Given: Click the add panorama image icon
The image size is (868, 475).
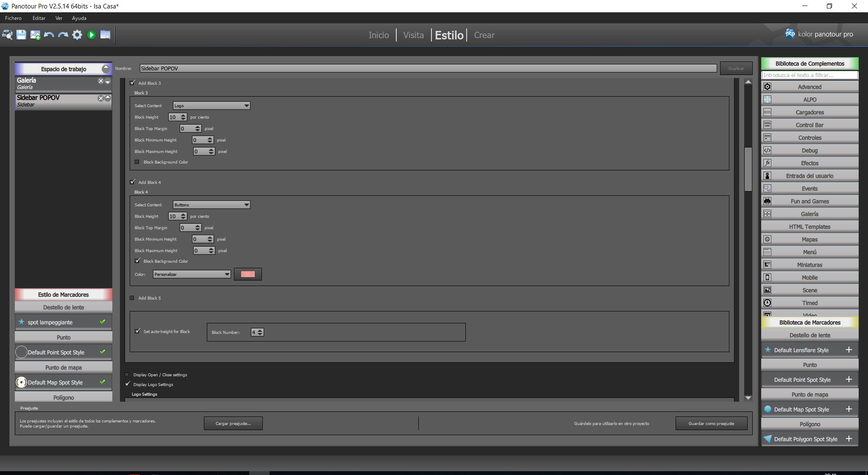Looking at the screenshot, I should click(x=35, y=35).
